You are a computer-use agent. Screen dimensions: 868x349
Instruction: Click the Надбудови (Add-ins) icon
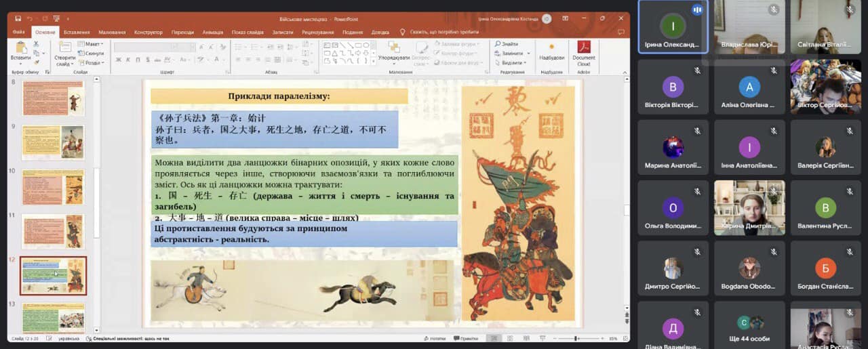[x=551, y=48]
